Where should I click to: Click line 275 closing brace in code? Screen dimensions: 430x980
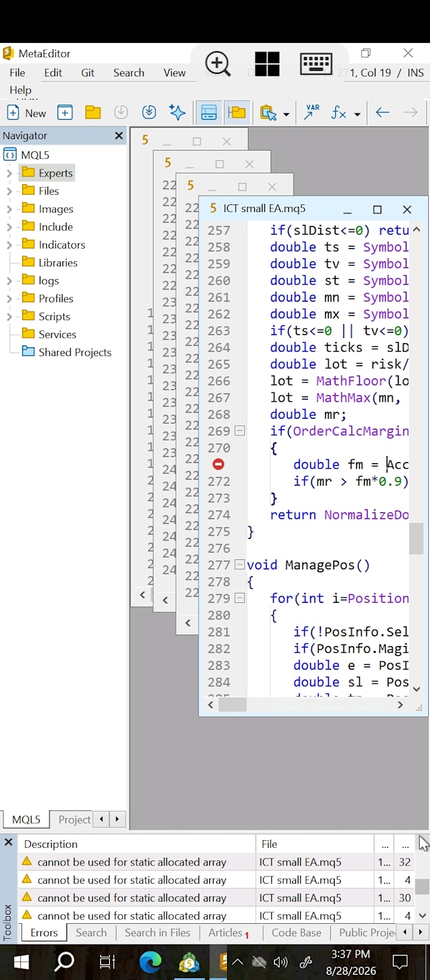click(250, 531)
